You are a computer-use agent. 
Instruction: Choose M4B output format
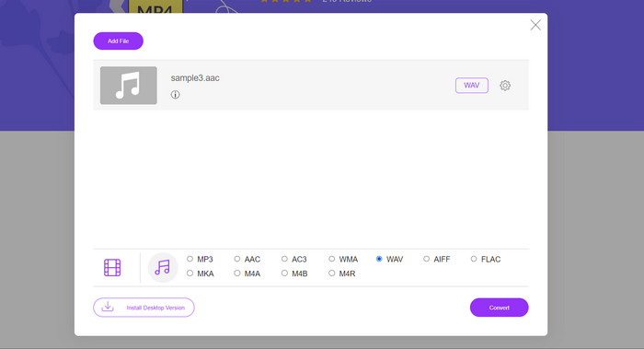[x=284, y=273]
